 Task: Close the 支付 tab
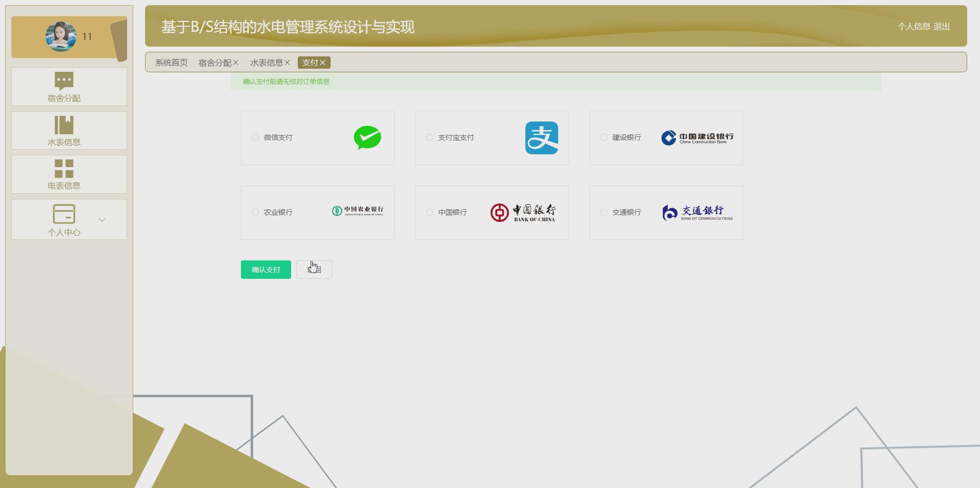point(323,63)
